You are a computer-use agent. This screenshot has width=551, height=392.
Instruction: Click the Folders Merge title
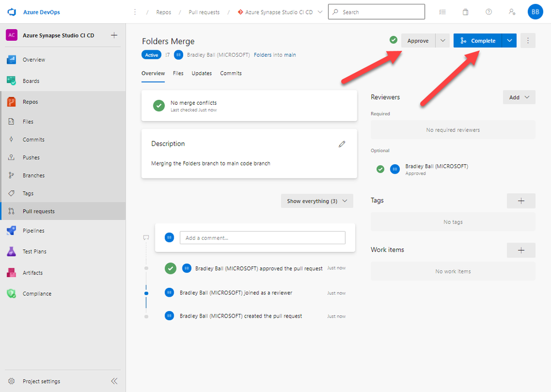pyautogui.click(x=168, y=41)
